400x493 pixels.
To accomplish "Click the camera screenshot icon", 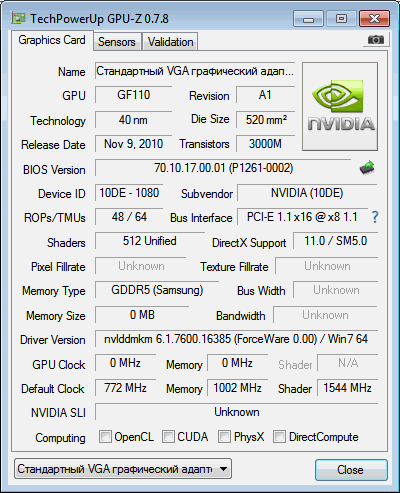I will pos(375,40).
